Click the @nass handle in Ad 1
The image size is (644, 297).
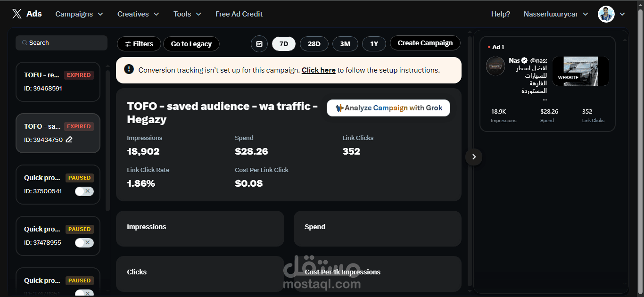(x=539, y=61)
